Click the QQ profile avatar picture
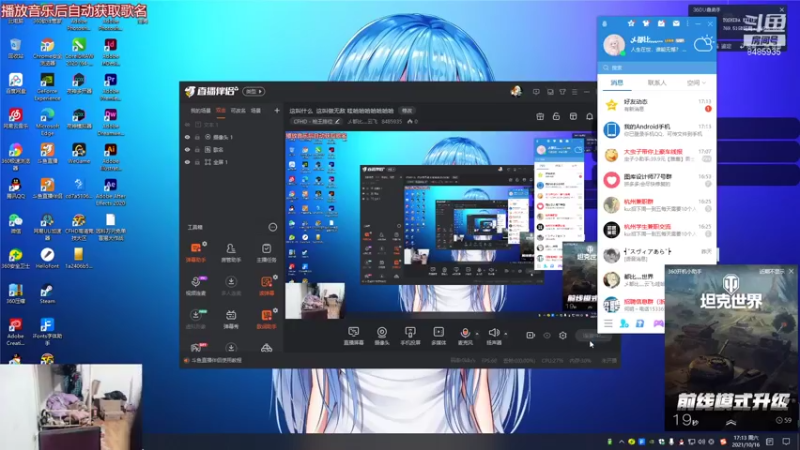 coord(614,44)
